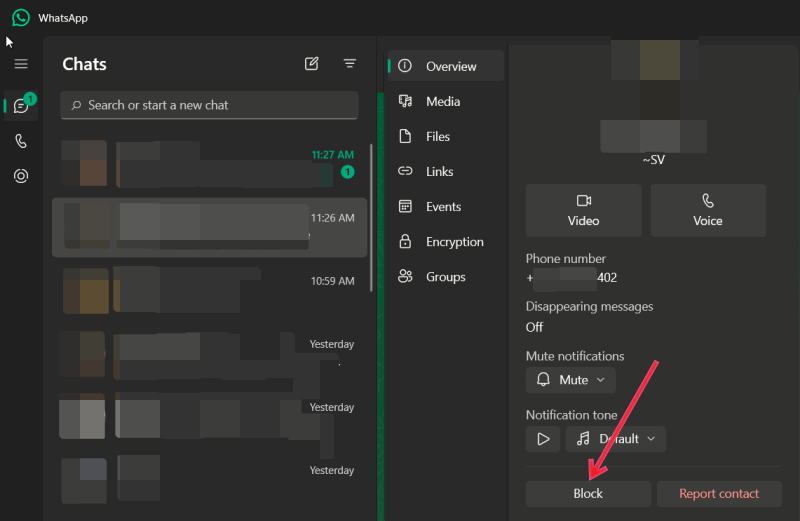The height and width of the screenshot is (521, 800).
Task: Click the chat list scrollbar
Action: [x=371, y=217]
